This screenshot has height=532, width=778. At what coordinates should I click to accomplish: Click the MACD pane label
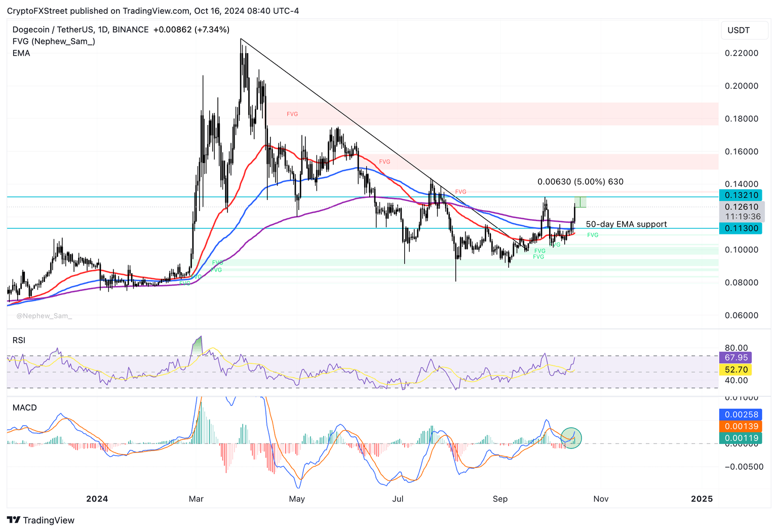coord(24,407)
